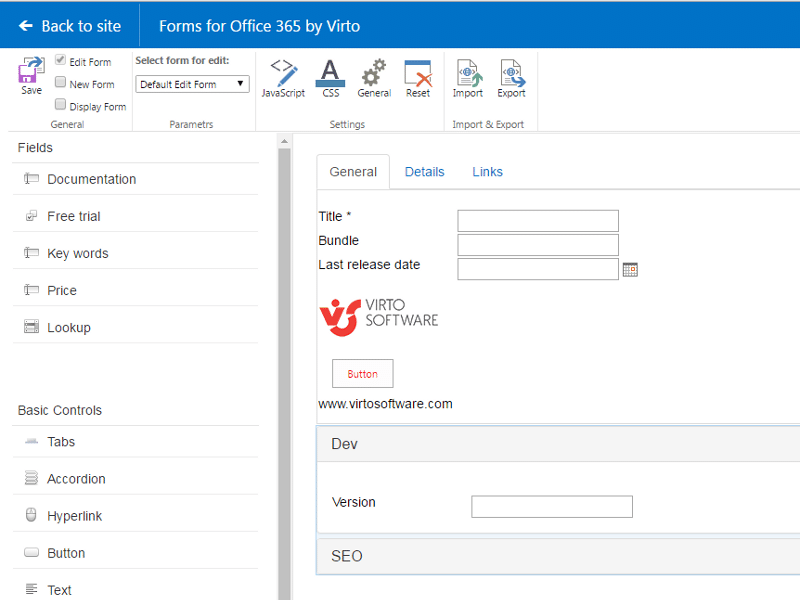Enable the New Form checkbox
Screen dimensions: 800x600
pyautogui.click(x=60, y=82)
